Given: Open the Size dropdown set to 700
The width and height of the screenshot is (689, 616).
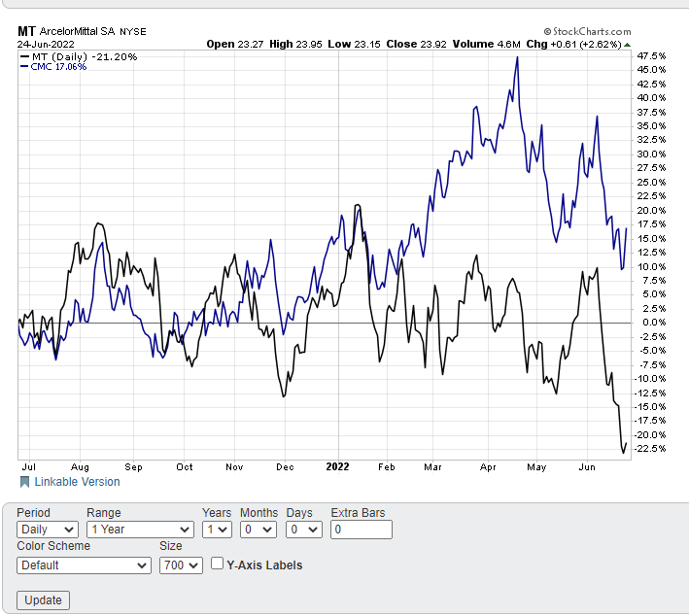Looking at the screenshot, I should (x=181, y=565).
